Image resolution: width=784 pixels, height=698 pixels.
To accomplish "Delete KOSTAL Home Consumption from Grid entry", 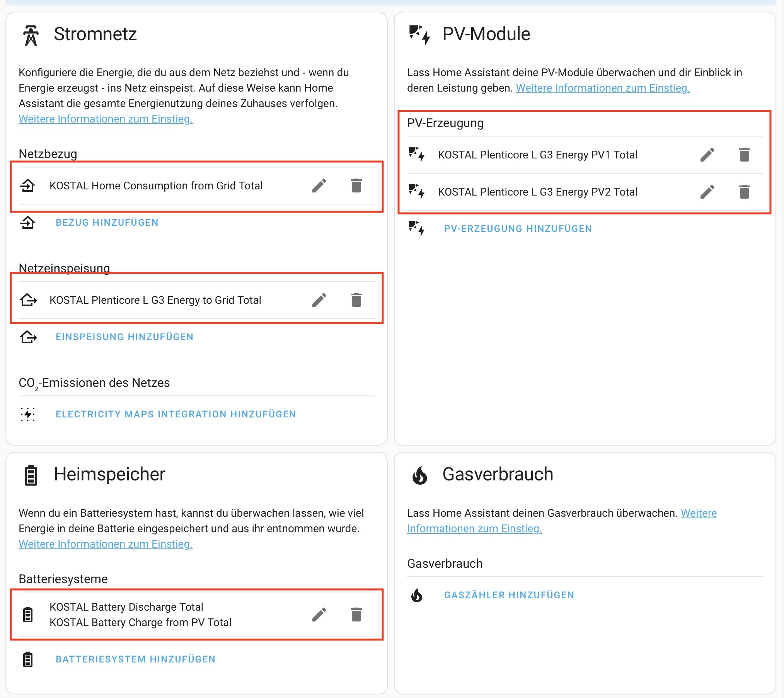I will pos(356,186).
